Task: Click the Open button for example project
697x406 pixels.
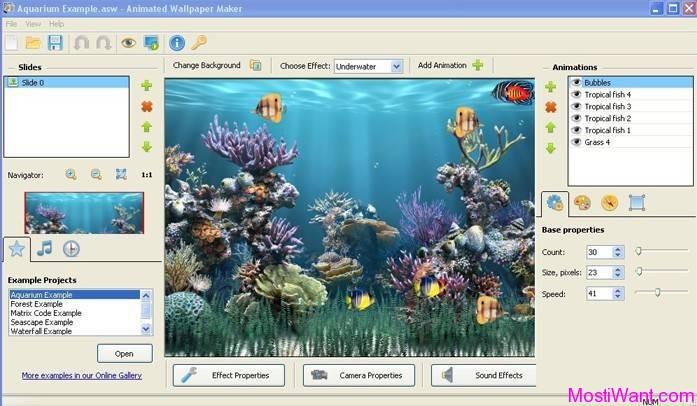Action: pos(124,354)
